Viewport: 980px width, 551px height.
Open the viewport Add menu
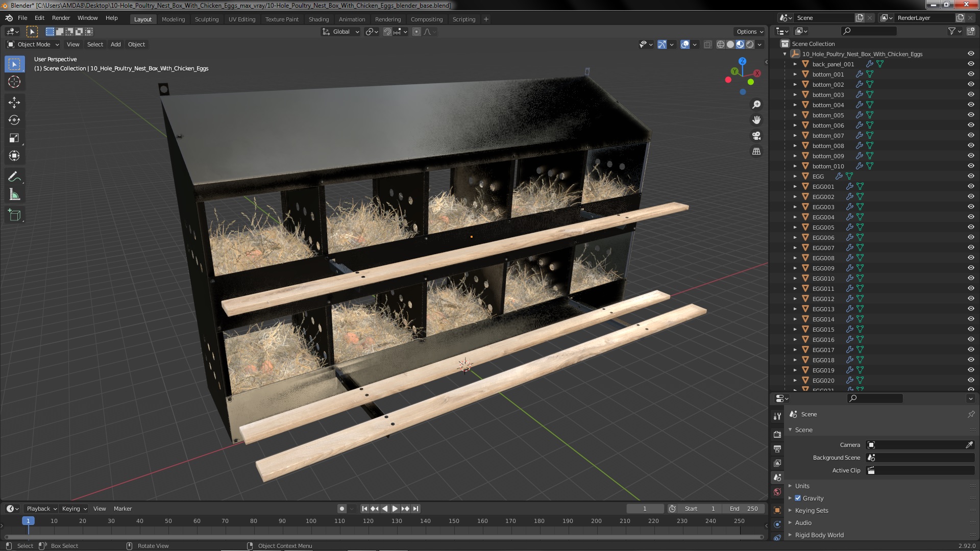(x=116, y=45)
